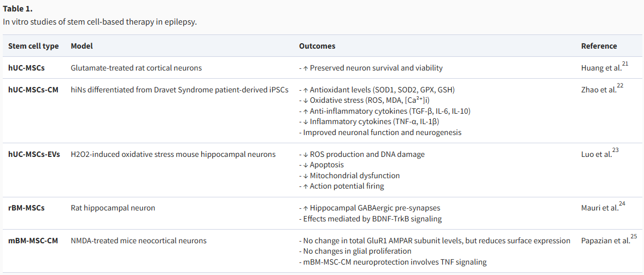Select the mBM-MSC-CM row label
This screenshot has height=275, width=644.
33,241
